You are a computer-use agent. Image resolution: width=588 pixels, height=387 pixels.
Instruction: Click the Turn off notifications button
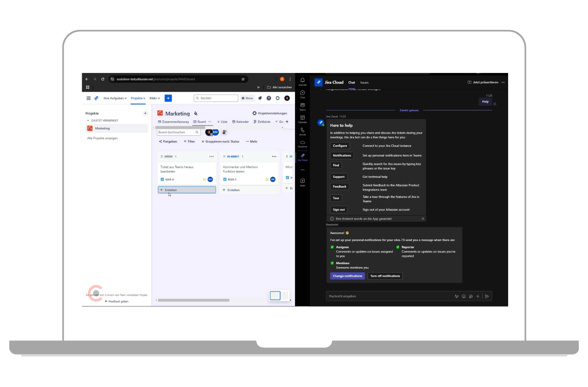point(385,276)
